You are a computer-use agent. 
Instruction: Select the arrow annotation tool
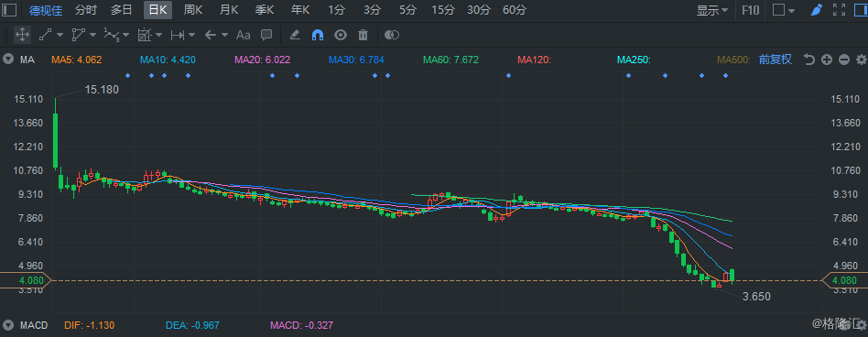(x=211, y=35)
